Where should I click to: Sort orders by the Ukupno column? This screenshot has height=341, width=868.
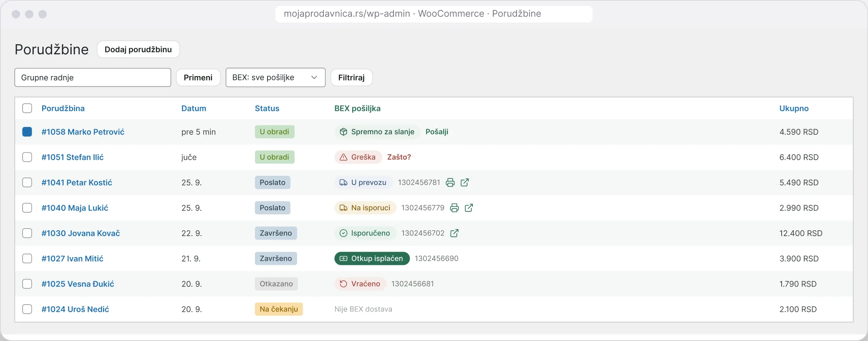pyautogui.click(x=794, y=108)
